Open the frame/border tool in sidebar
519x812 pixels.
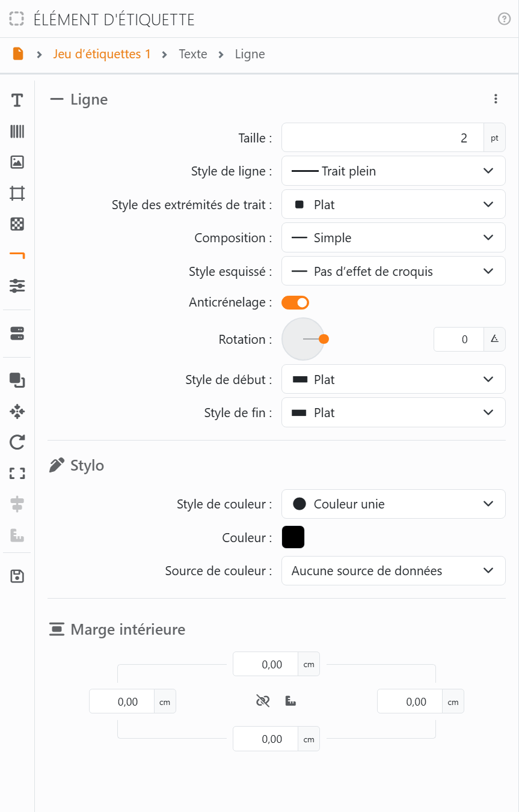click(x=17, y=194)
